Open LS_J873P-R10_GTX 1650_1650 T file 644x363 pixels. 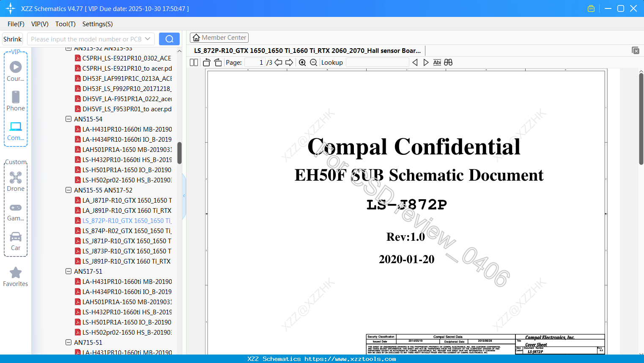point(127,251)
